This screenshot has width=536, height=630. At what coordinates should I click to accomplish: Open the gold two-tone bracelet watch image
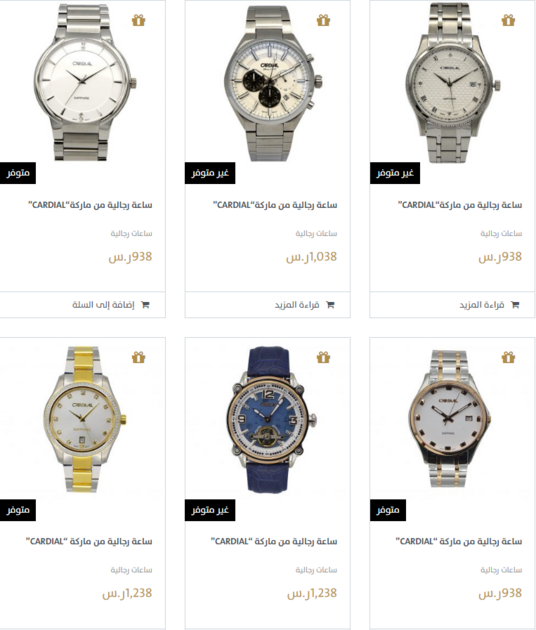82,419
